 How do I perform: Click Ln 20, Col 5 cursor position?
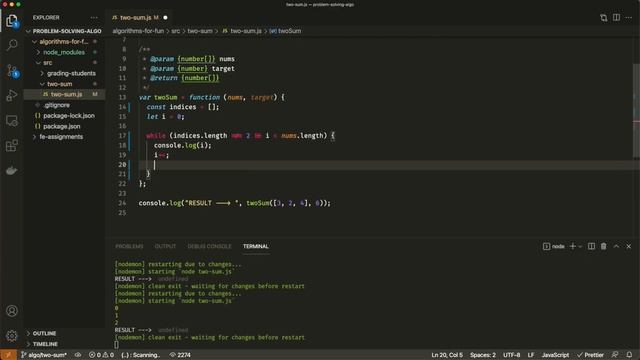(x=447, y=355)
